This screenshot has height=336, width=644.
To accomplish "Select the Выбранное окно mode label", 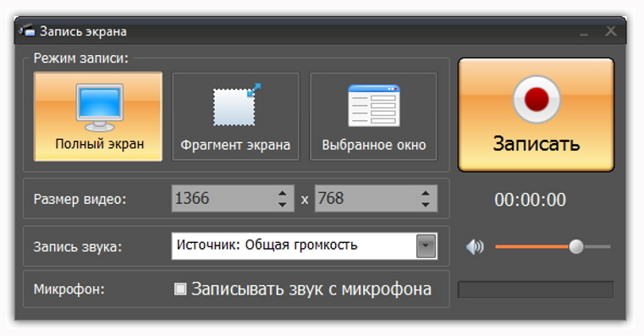I will coord(374,145).
